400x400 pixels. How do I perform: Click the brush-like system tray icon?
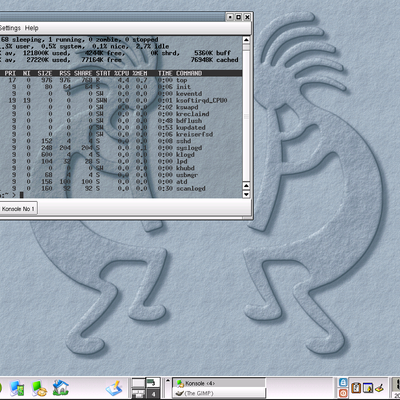pyautogui.click(x=379, y=388)
